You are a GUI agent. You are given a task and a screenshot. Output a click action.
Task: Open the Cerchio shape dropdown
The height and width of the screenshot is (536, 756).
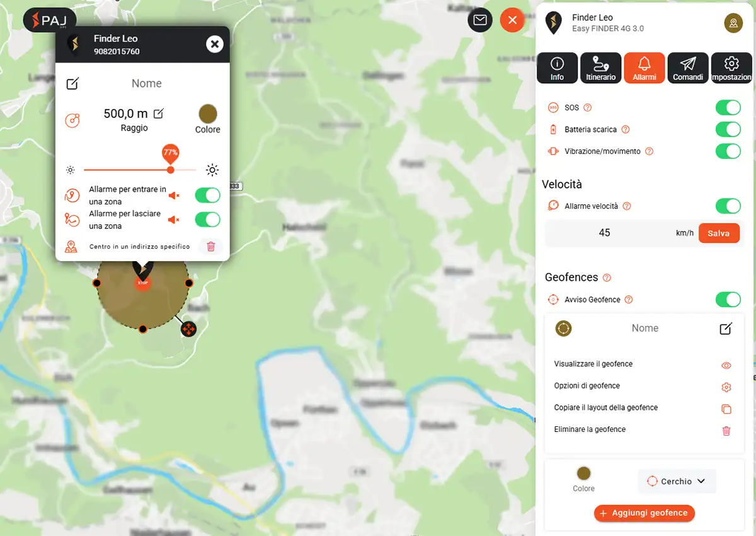pos(677,481)
